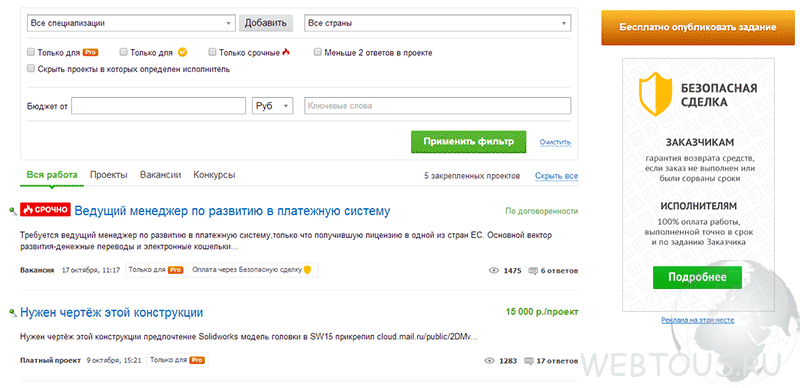Click the eye views icon with 1283
Viewport: 800px width, 388px height.
tap(489, 361)
